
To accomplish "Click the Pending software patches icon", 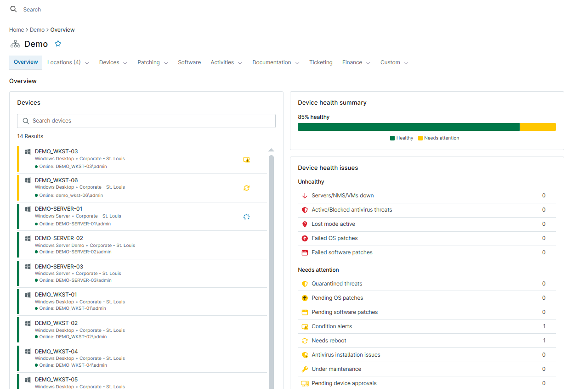I will 304,312.
